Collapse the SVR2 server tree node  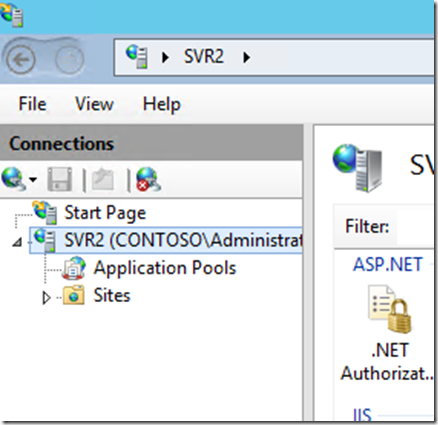(17, 242)
